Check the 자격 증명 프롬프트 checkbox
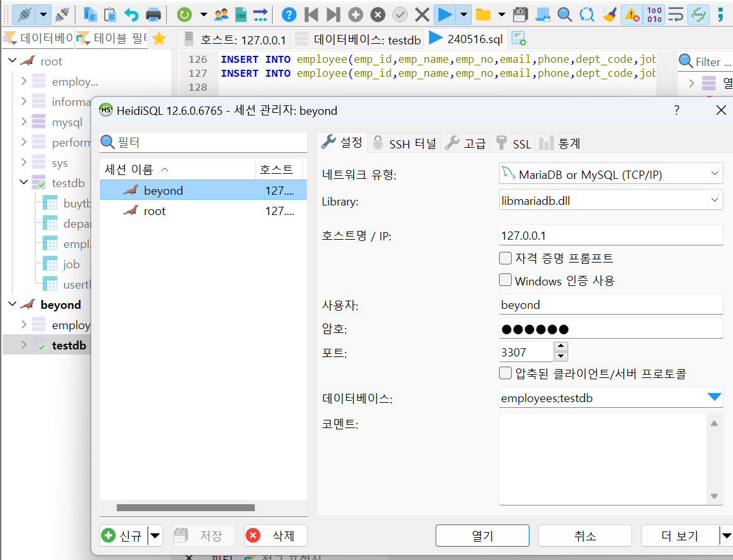Screen dimensions: 733x560 [x=505, y=257]
